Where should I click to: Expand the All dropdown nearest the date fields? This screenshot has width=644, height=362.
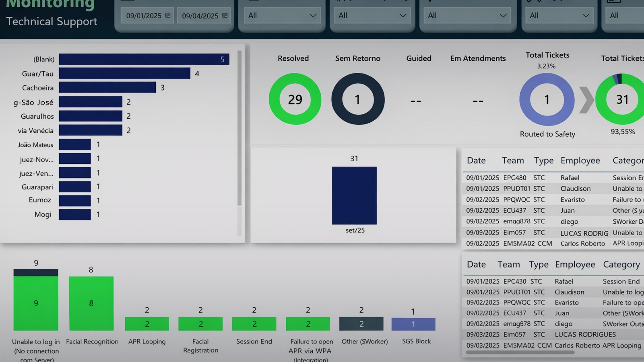pos(282,15)
